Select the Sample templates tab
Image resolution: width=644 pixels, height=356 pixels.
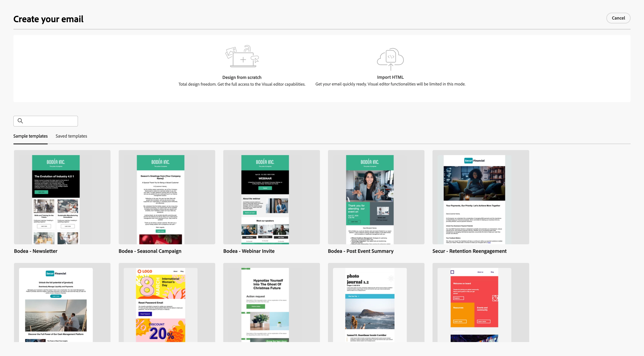coord(30,136)
